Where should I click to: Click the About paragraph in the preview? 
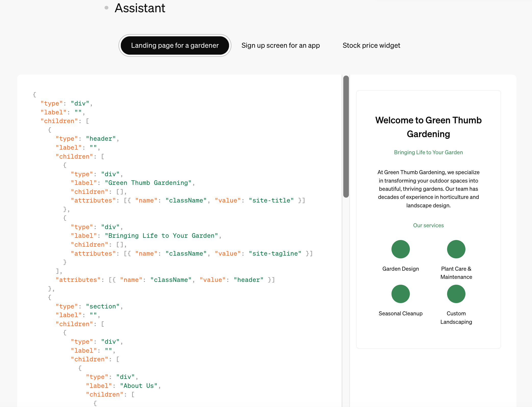pos(428,189)
